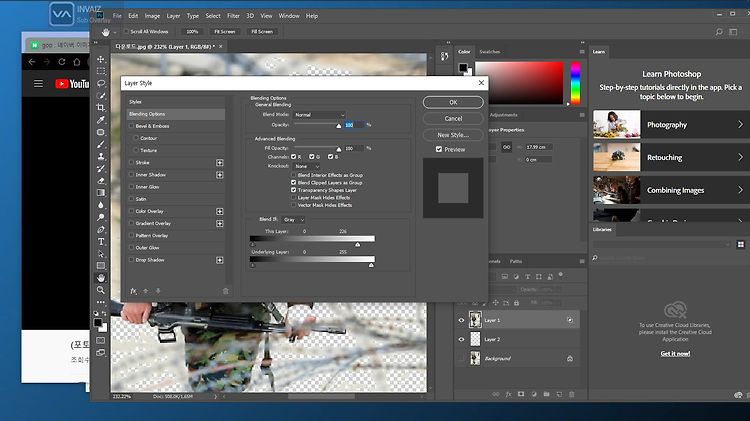Open the Filter menu
Viewport: 750px width, 421px height.
[x=233, y=16]
